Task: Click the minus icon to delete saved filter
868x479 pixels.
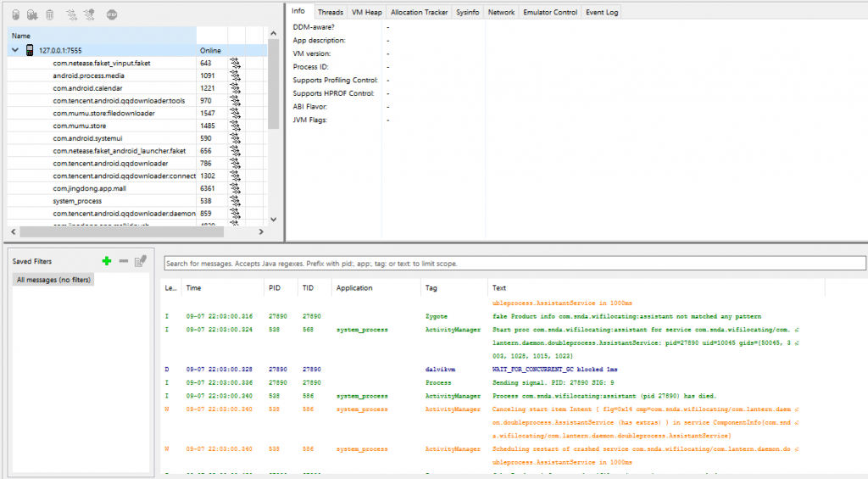Action: coord(124,261)
